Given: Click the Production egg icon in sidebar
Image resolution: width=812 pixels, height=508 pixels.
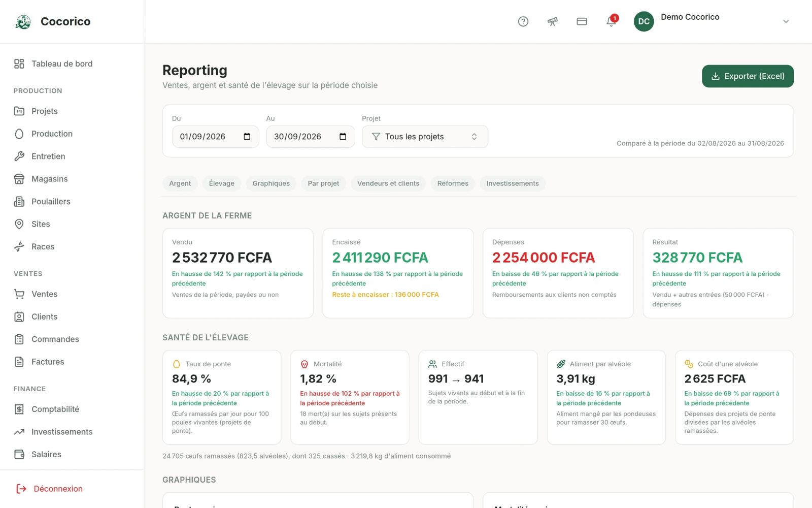Looking at the screenshot, I should point(19,134).
